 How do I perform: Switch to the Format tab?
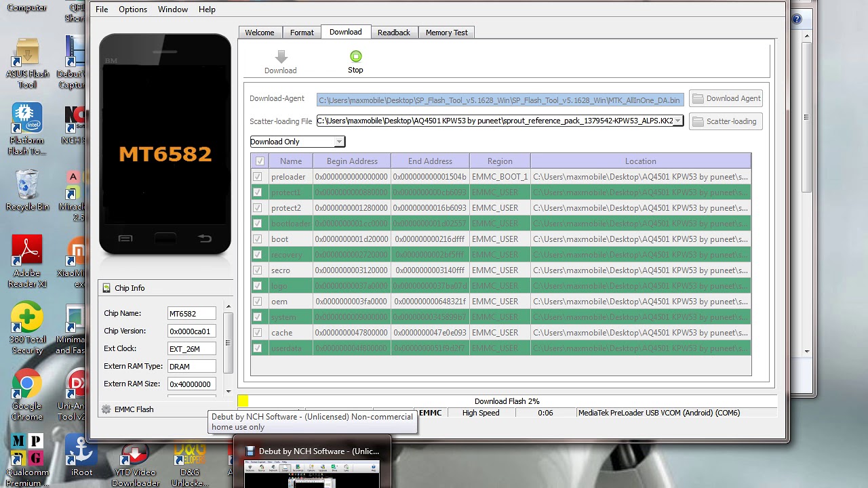tap(302, 33)
